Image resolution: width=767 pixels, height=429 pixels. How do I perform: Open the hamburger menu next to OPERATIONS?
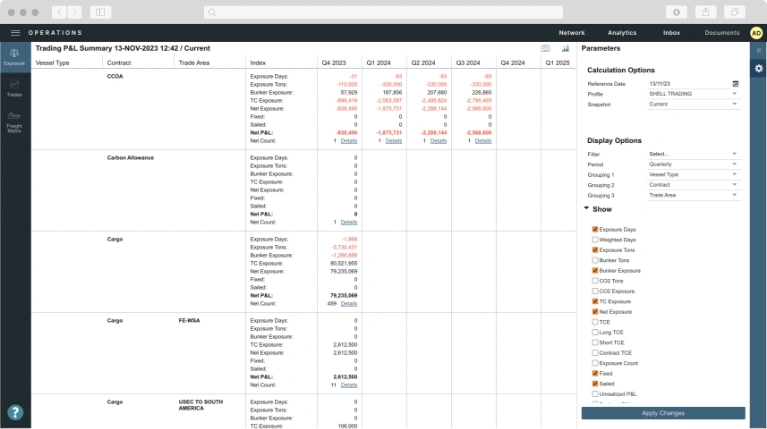click(x=15, y=33)
